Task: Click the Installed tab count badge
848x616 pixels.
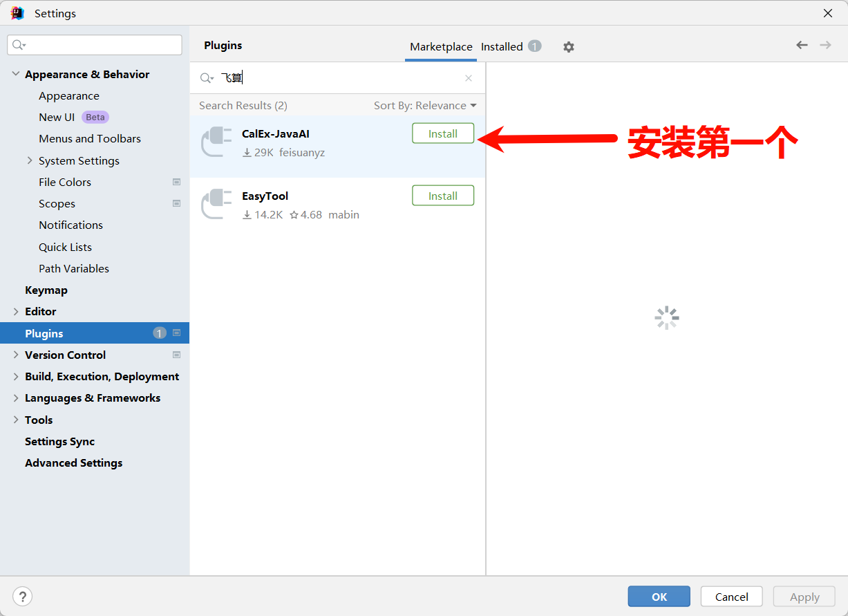Action: pyautogui.click(x=534, y=46)
